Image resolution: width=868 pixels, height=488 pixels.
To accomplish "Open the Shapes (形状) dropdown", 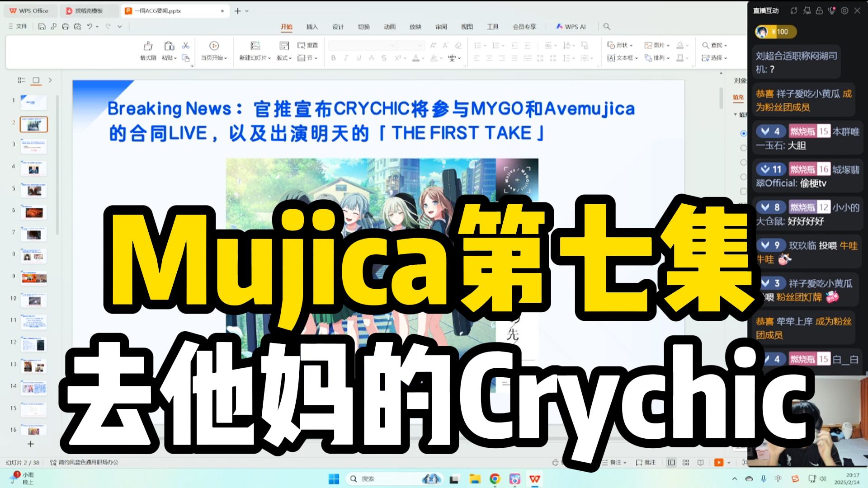I will click(620, 45).
